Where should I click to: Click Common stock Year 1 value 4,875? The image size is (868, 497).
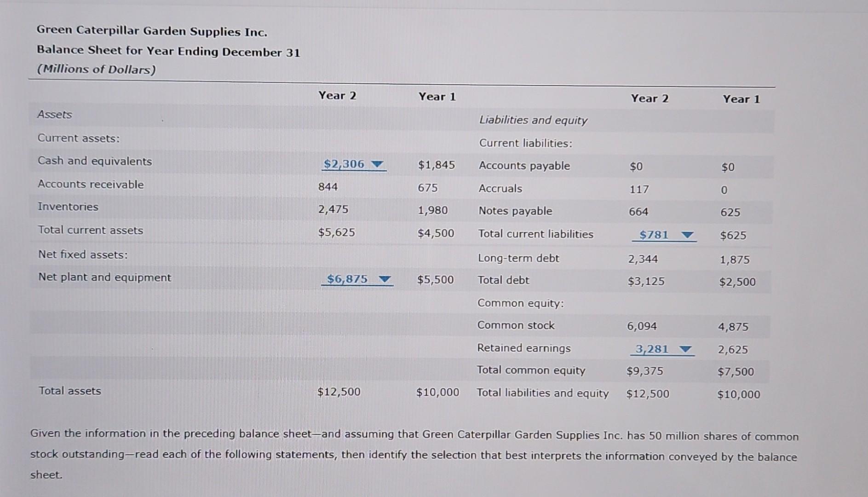tap(733, 327)
